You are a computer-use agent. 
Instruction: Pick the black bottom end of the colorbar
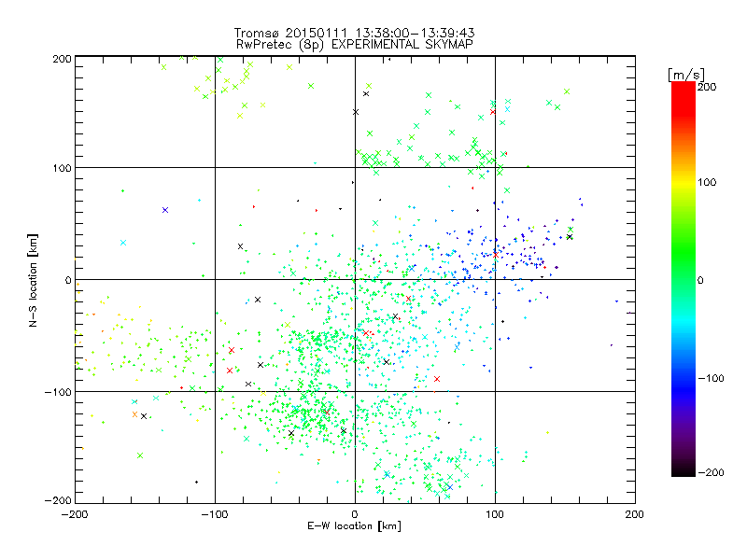coord(684,471)
